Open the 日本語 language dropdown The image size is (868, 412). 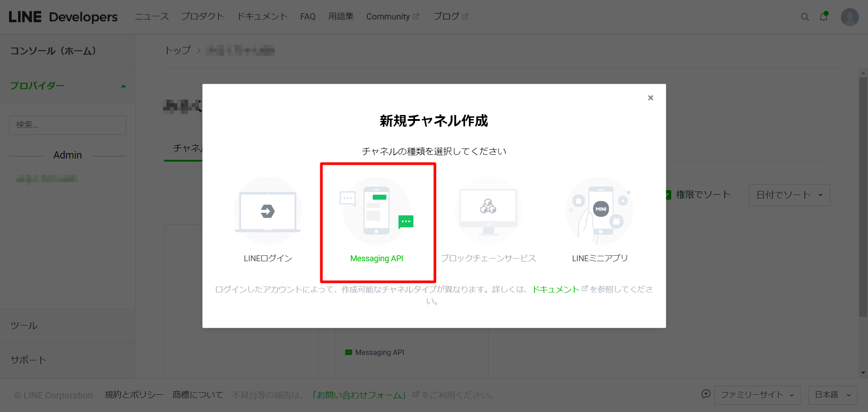point(832,395)
